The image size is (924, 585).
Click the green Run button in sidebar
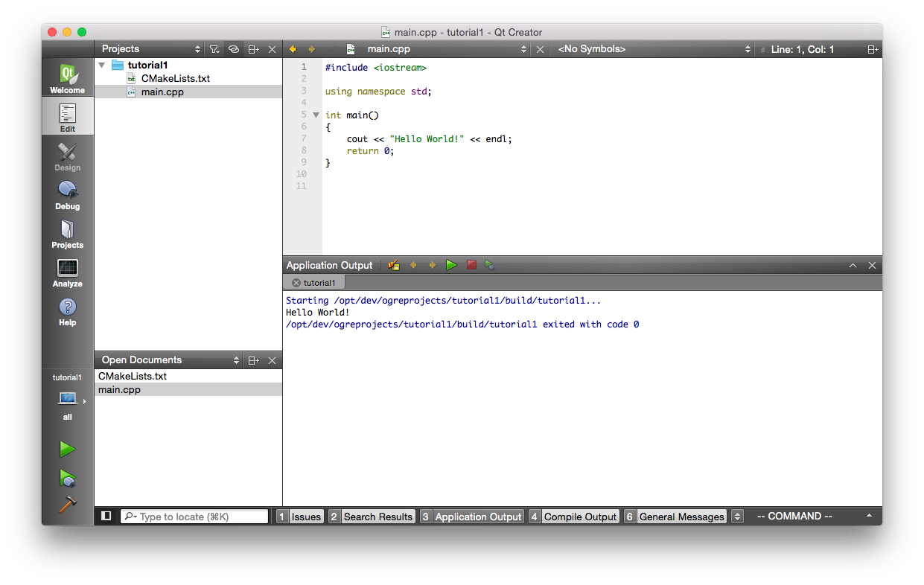[68, 449]
